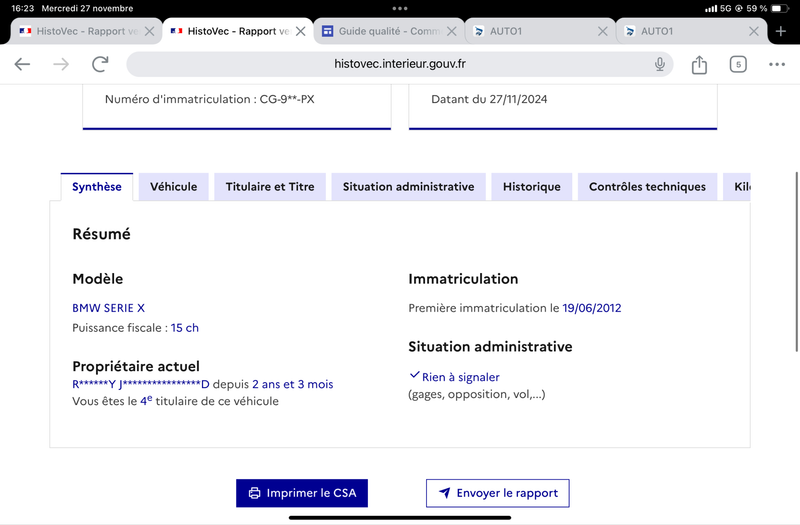800x525 pixels.
Task: Tap the Résumé heading
Action: click(x=102, y=234)
